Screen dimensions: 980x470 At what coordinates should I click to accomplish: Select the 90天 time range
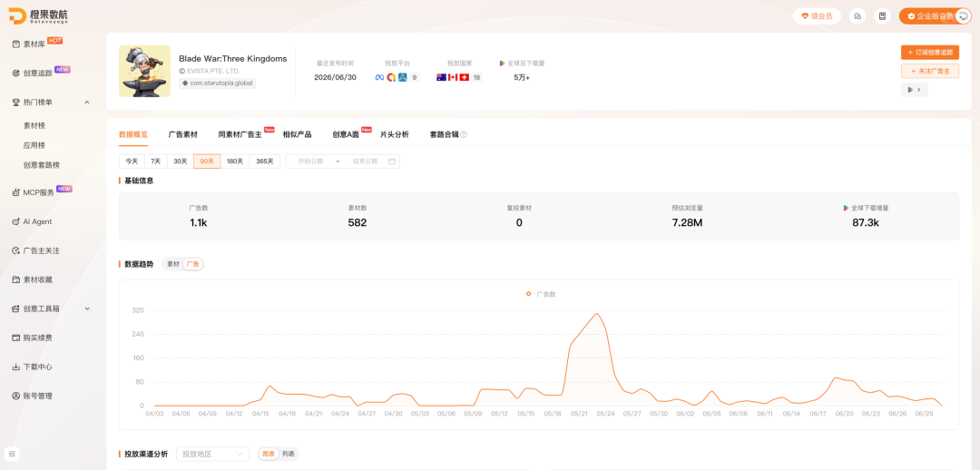207,162
